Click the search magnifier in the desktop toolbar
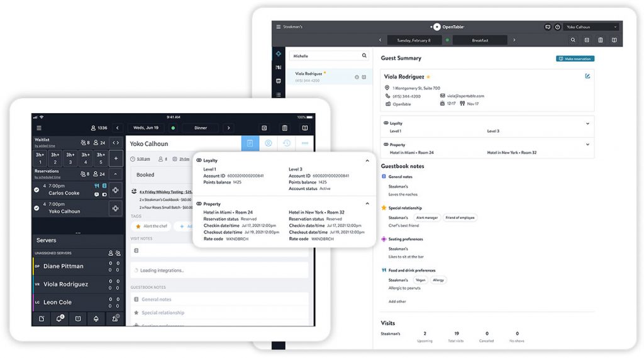This screenshot has height=358, width=644. 573,40
